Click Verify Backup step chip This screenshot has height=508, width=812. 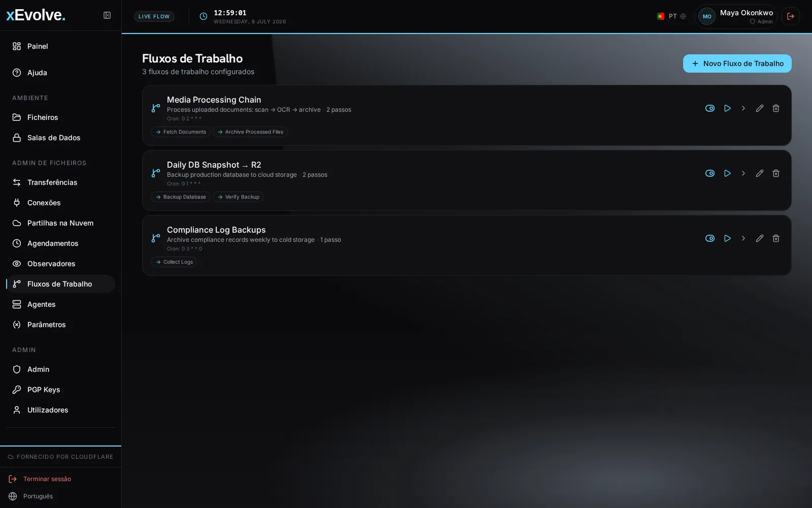pos(238,197)
